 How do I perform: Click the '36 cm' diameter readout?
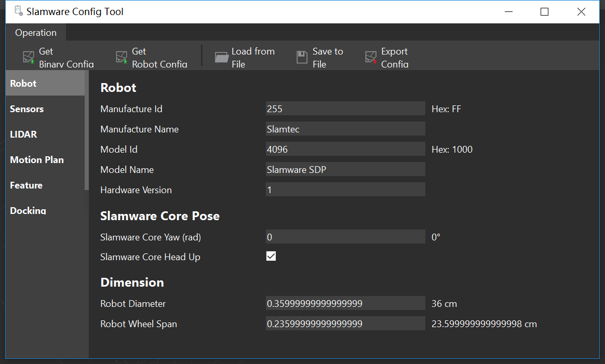(444, 304)
